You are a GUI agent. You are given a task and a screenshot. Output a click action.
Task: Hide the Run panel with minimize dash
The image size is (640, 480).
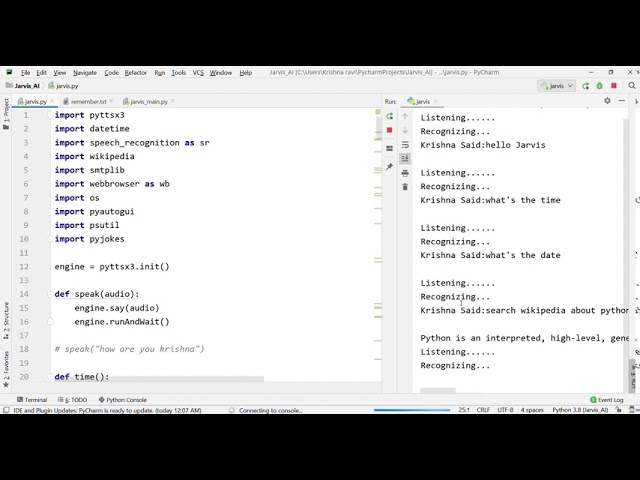pos(622,100)
